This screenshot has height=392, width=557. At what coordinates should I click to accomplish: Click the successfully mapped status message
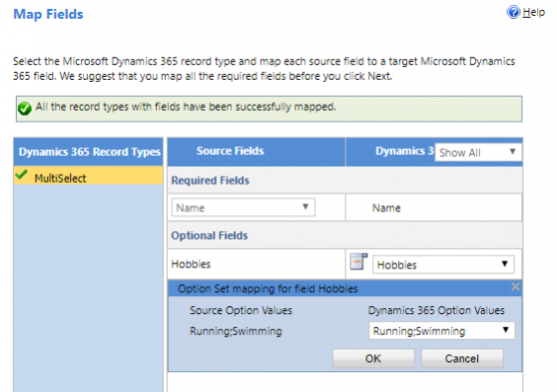(186, 107)
